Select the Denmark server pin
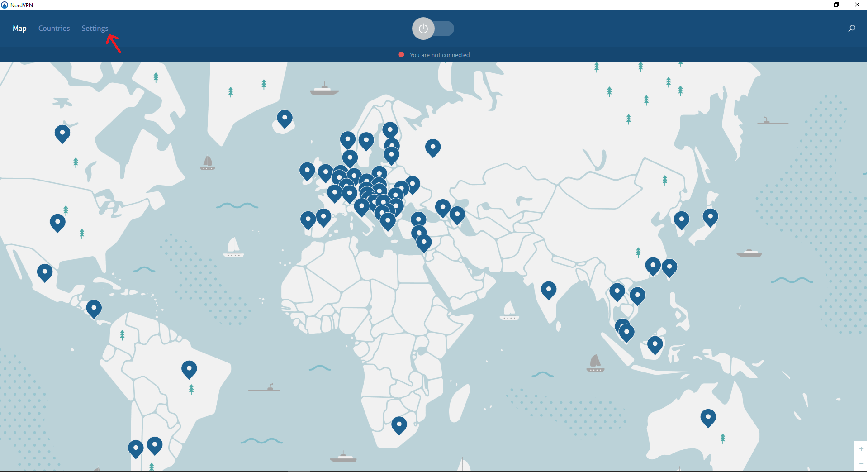The image size is (868, 472). click(x=350, y=158)
